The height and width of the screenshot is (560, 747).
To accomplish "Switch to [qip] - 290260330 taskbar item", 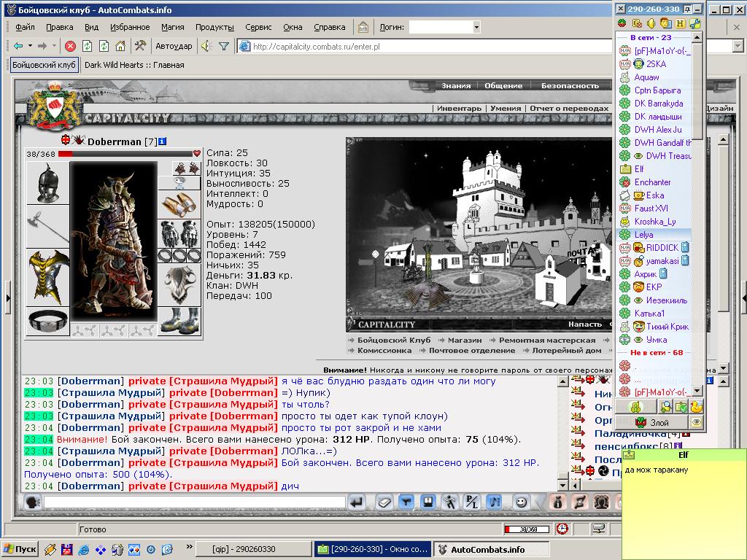I will [253, 549].
